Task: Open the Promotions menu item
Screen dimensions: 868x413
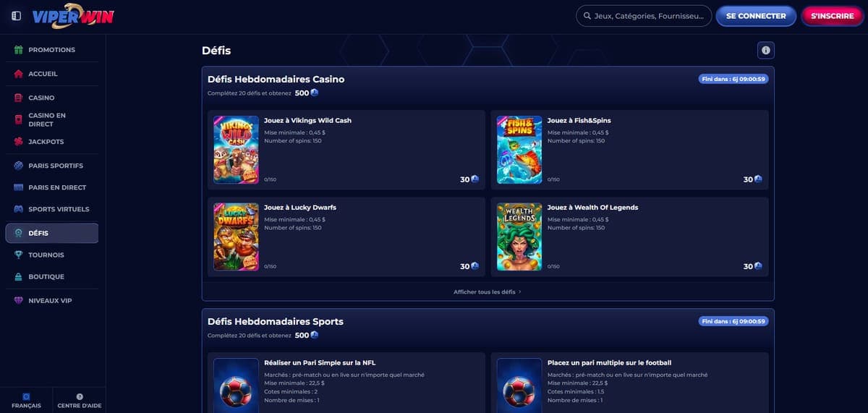Action: click(x=52, y=50)
